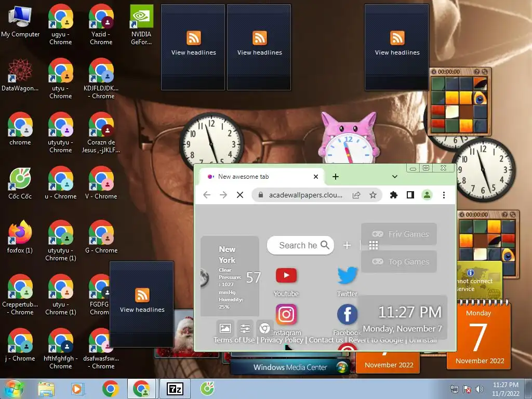Click Twitter shortcut in new tab page
Image resolution: width=532 pixels, height=399 pixels.
coord(347,282)
